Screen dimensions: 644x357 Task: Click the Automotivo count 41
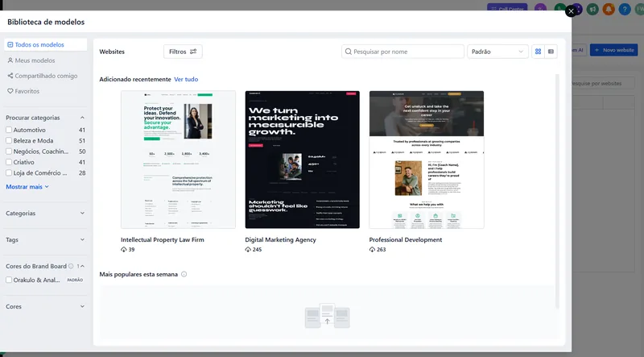coord(82,130)
